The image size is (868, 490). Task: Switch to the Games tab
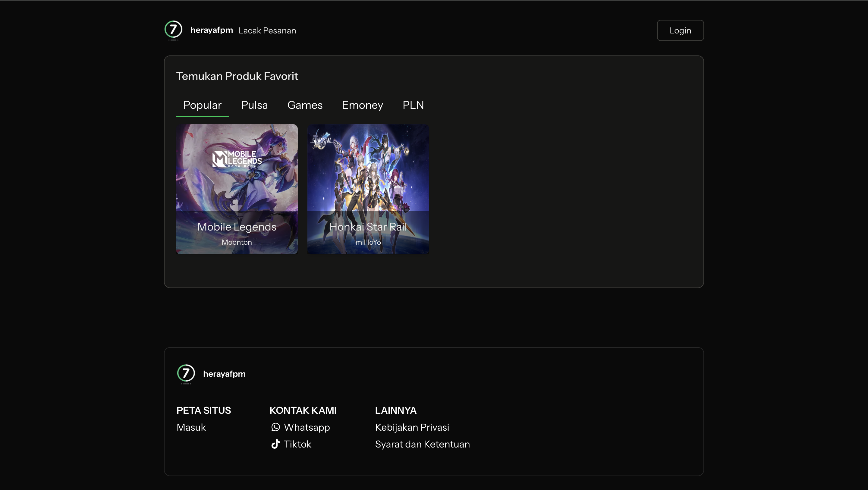point(305,105)
